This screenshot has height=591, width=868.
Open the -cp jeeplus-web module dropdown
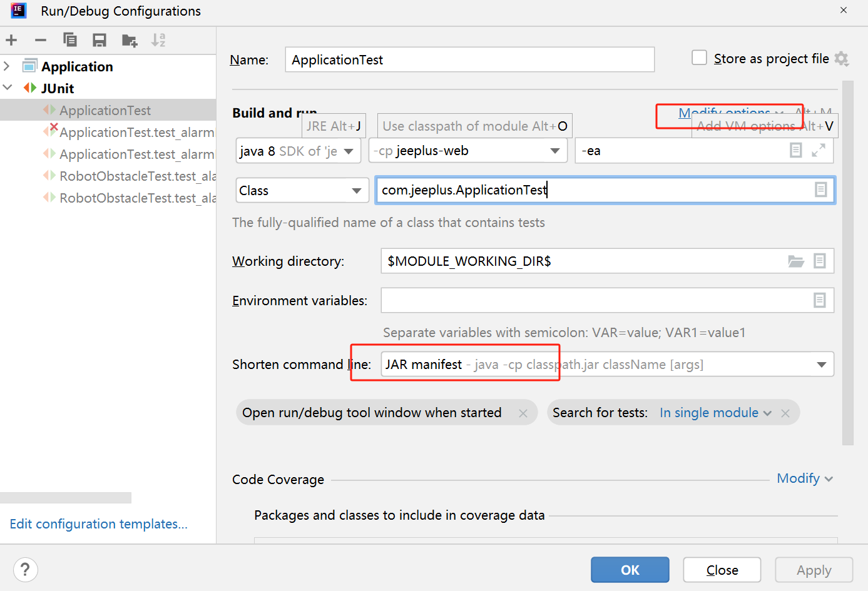(x=468, y=151)
